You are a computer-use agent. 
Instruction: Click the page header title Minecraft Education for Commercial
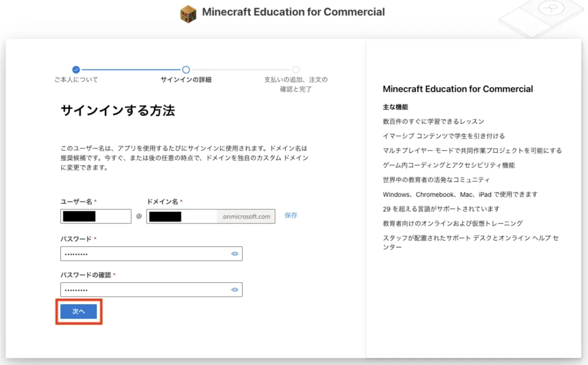[293, 12]
